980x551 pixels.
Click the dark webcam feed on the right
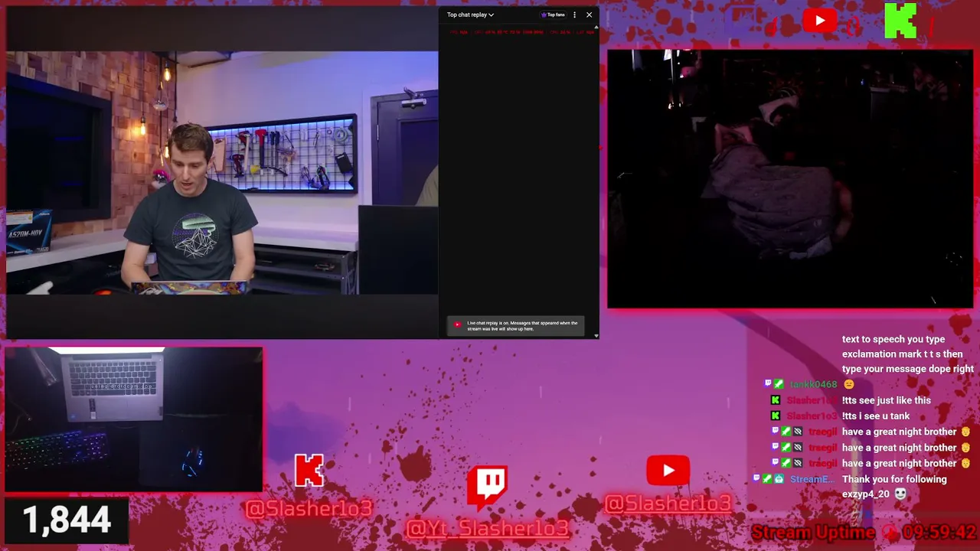[790, 179]
